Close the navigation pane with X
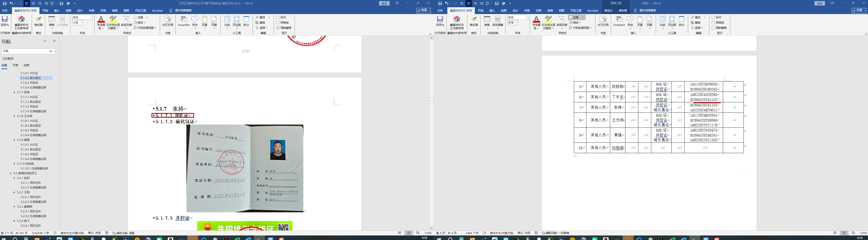The image size is (868, 240). point(54,41)
